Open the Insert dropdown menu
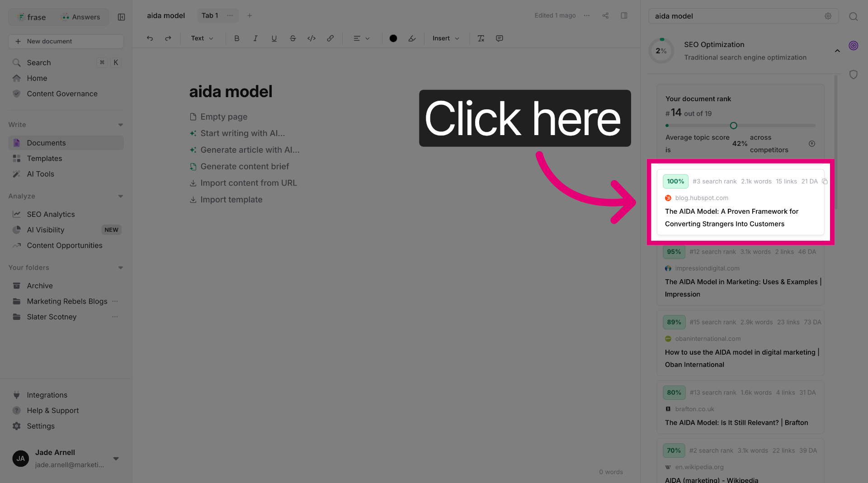 click(x=446, y=38)
